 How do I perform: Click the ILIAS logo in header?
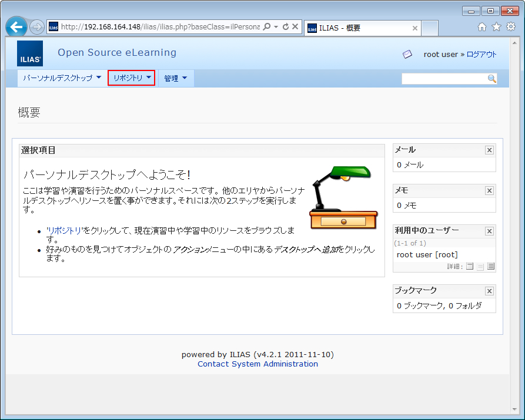tap(29, 53)
